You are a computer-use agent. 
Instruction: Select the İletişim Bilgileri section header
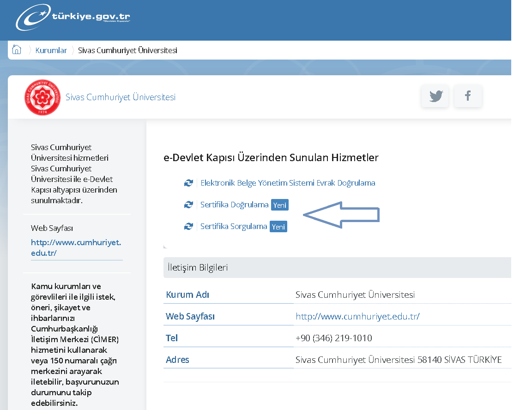(337, 268)
